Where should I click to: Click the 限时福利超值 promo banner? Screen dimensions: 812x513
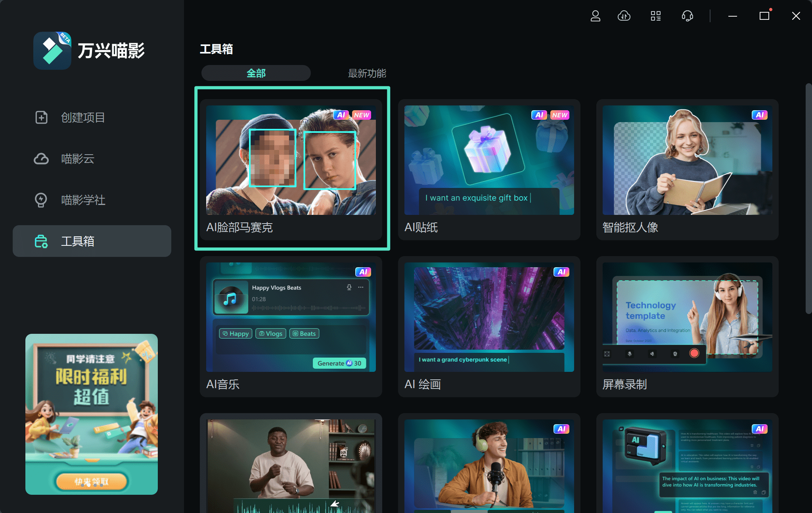coord(92,414)
